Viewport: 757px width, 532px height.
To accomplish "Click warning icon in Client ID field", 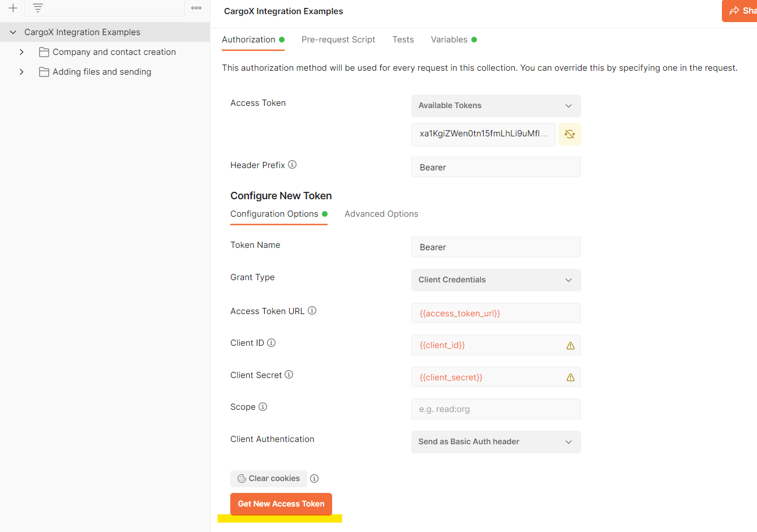I will point(570,345).
